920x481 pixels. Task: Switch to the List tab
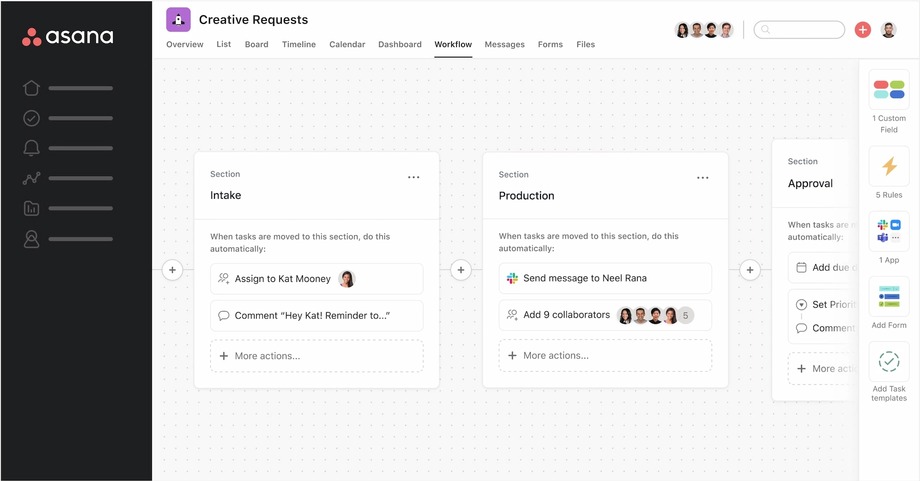pyautogui.click(x=224, y=44)
